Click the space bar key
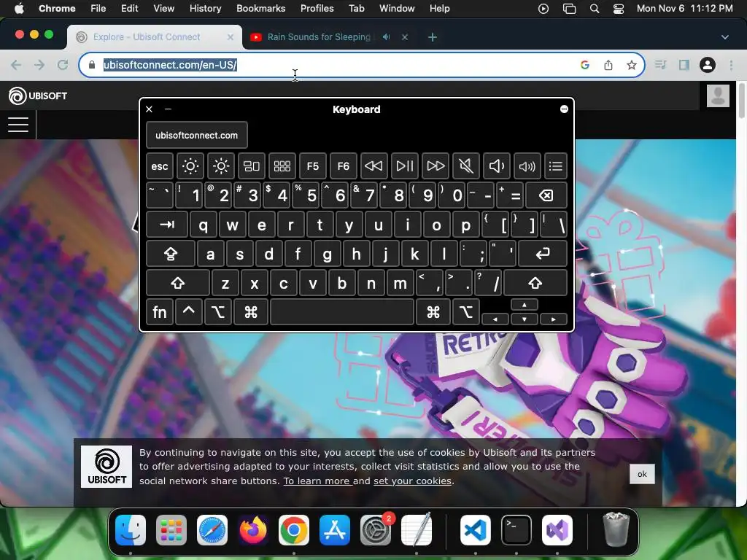This screenshot has width=747, height=560. [x=342, y=312]
